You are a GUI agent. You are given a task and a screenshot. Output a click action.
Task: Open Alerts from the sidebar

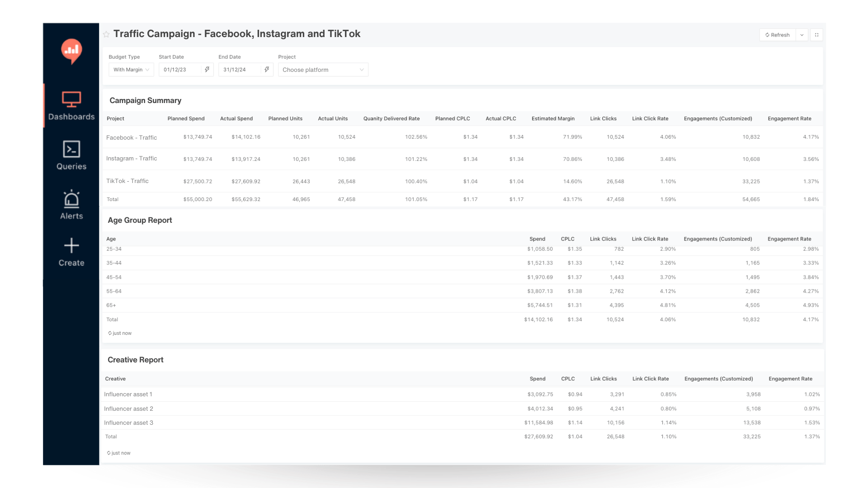(x=71, y=204)
